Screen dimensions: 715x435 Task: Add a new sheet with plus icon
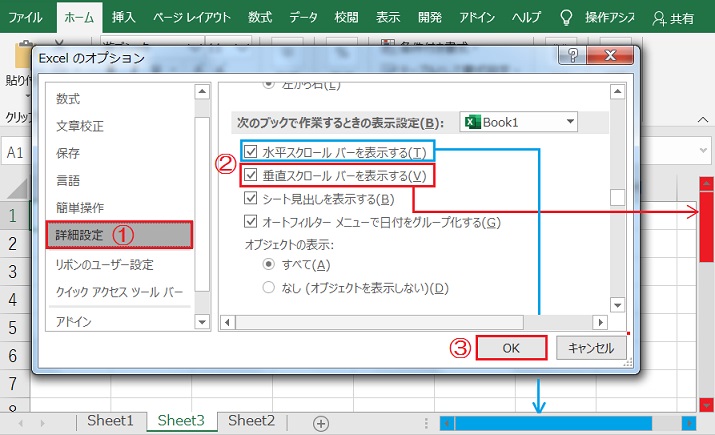pyautogui.click(x=321, y=423)
